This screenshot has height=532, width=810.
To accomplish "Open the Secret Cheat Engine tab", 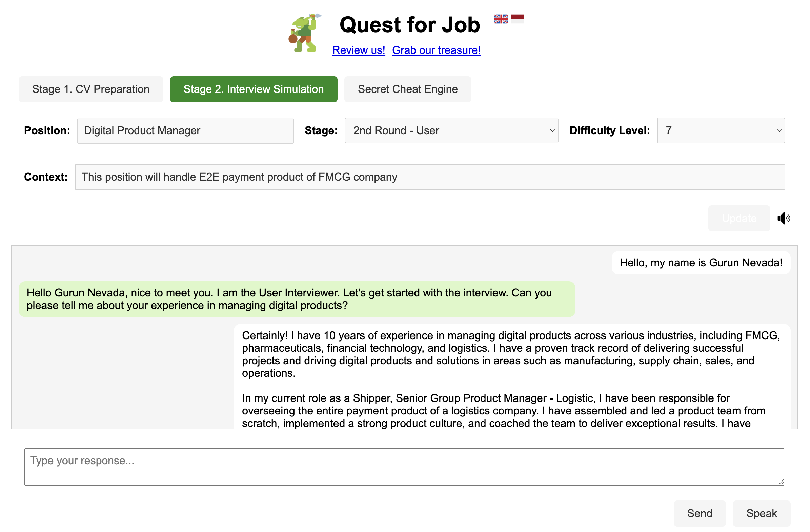I will (x=407, y=89).
